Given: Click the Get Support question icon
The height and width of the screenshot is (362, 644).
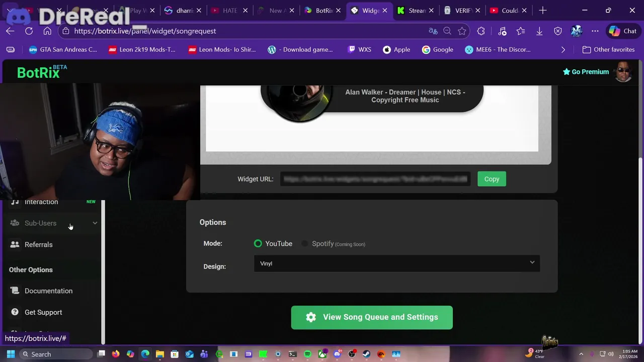Looking at the screenshot, I should pyautogui.click(x=15, y=312).
